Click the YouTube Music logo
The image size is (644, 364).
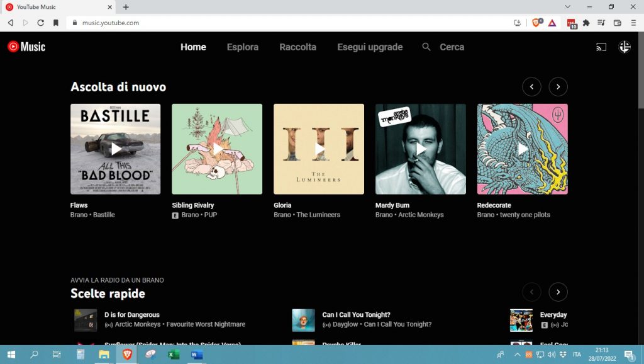coord(26,47)
